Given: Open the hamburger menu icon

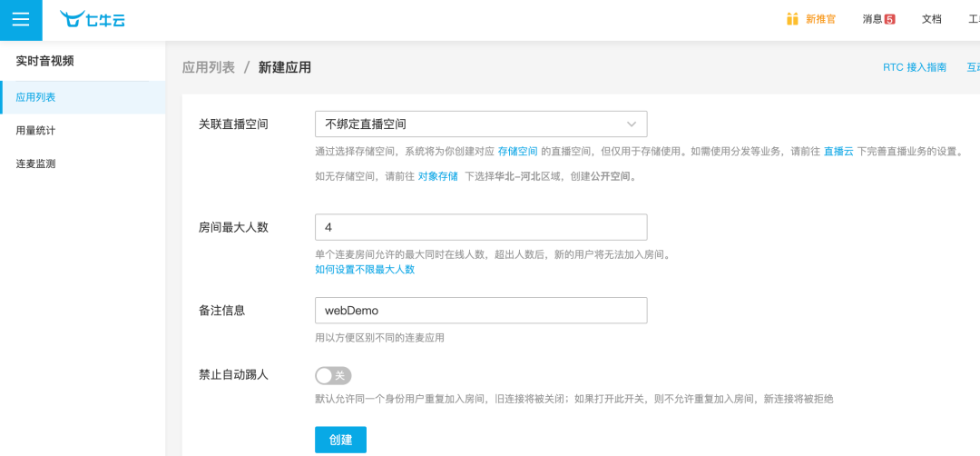Looking at the screenshot, I should pos(21,20).
